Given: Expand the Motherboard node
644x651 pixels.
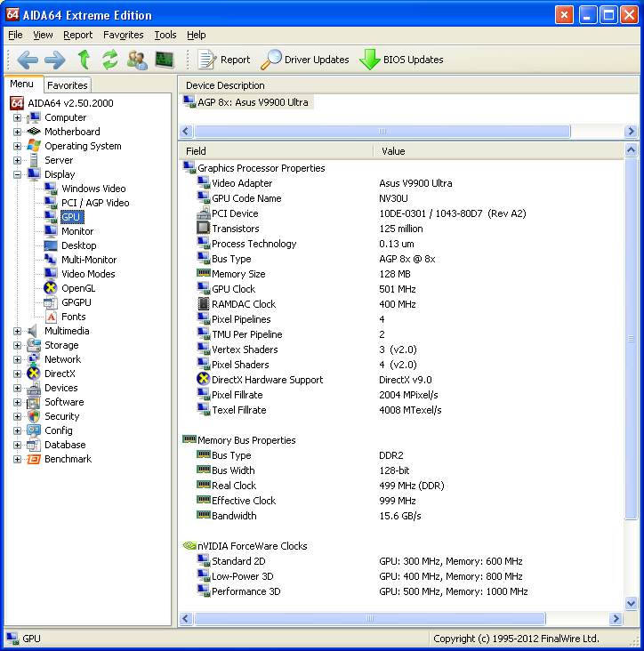Looking at the screenshot, I should (x=17, y=132).
